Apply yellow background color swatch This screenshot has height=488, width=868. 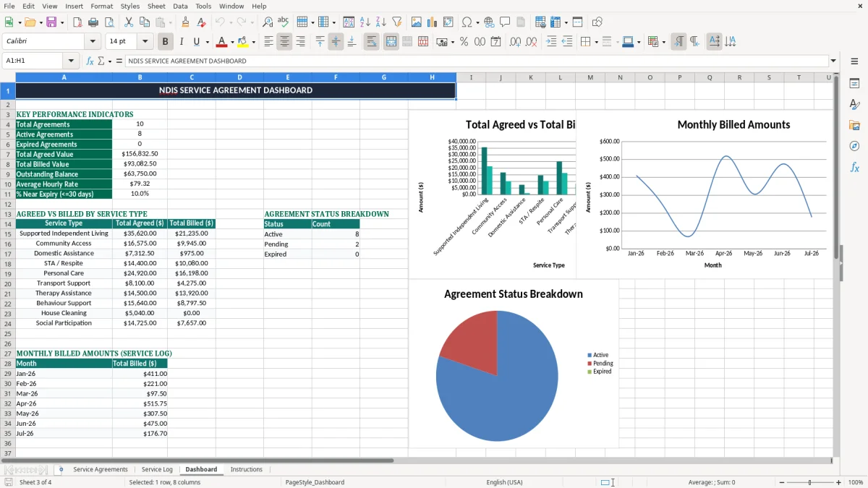pyautogui.click(x=243, y=42)
